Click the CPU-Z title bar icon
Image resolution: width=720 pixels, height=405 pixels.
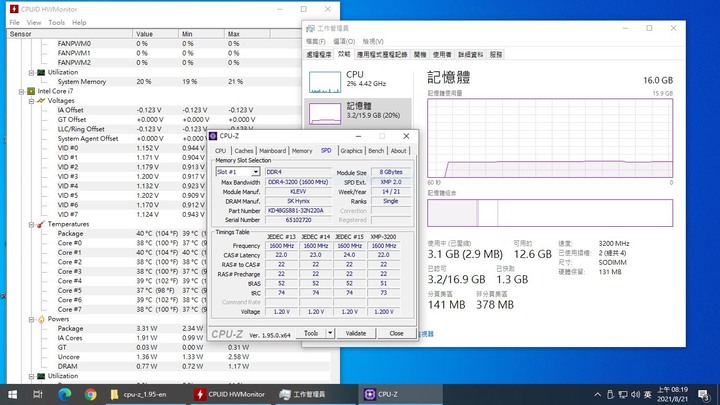pyautogui.click(x=213, y=136)
